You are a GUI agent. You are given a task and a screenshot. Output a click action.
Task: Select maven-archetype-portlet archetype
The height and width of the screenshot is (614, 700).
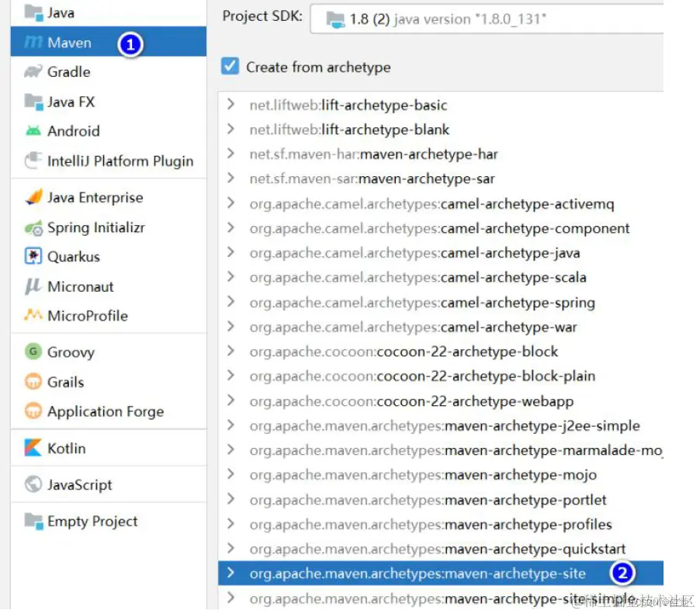(441, 500)
